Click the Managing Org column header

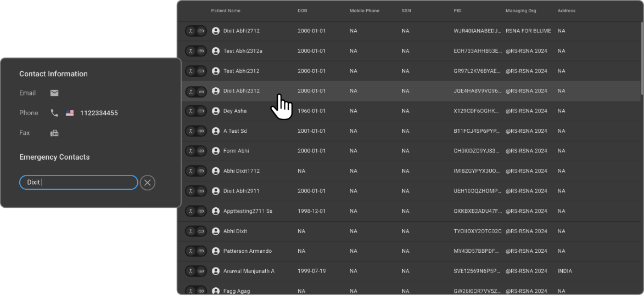(x=522, y=11)
